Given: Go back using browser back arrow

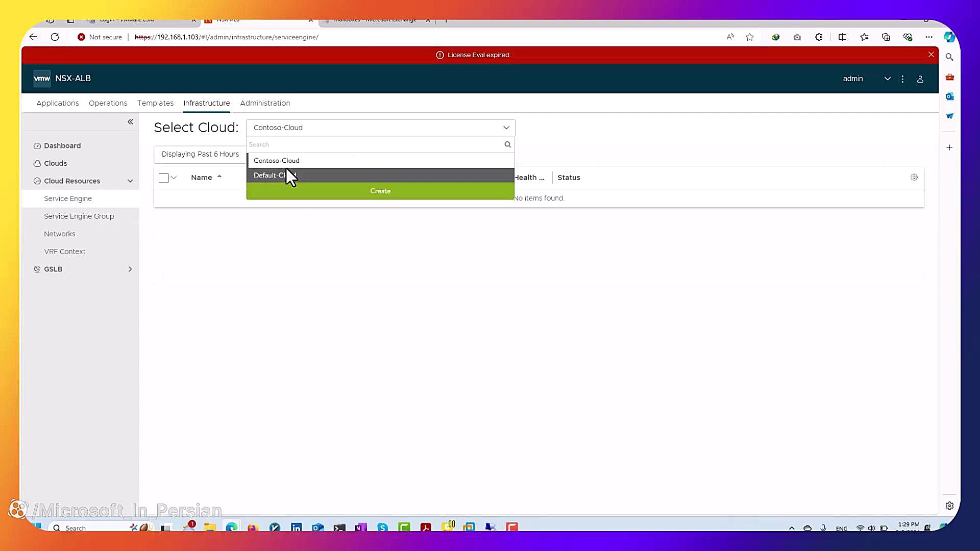Looking at the screenshot, I should (x=33, y=37).
